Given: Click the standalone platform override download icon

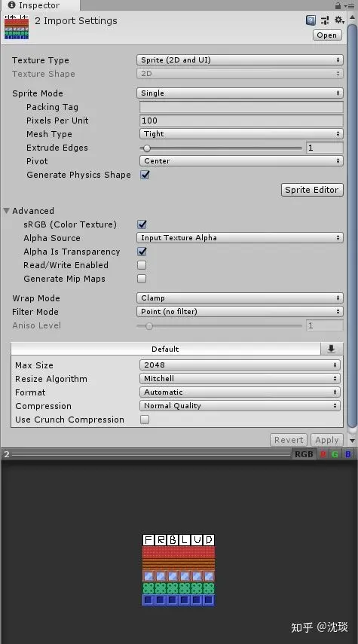Looking at the screenshot, I should (332, 349).
